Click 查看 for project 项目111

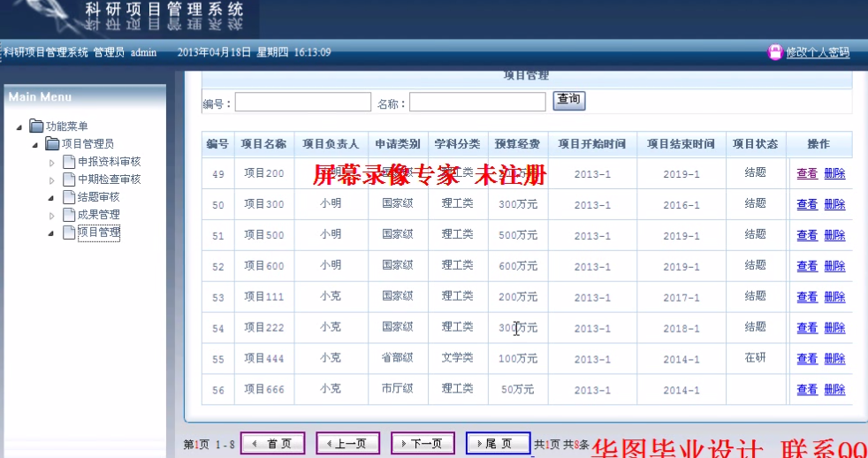coord(806,297)
